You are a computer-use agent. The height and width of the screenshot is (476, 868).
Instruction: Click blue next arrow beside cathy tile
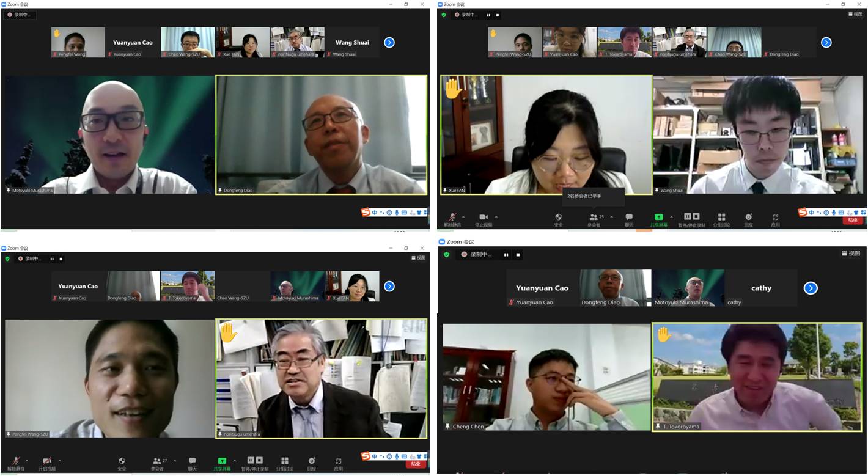tap(811, 288)
